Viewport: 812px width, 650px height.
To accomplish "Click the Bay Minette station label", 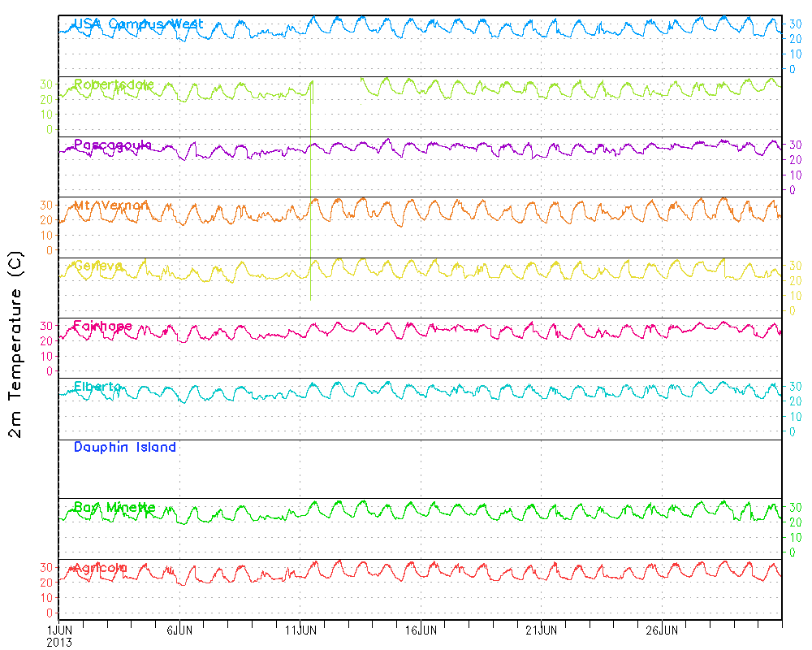I will 114,507.
